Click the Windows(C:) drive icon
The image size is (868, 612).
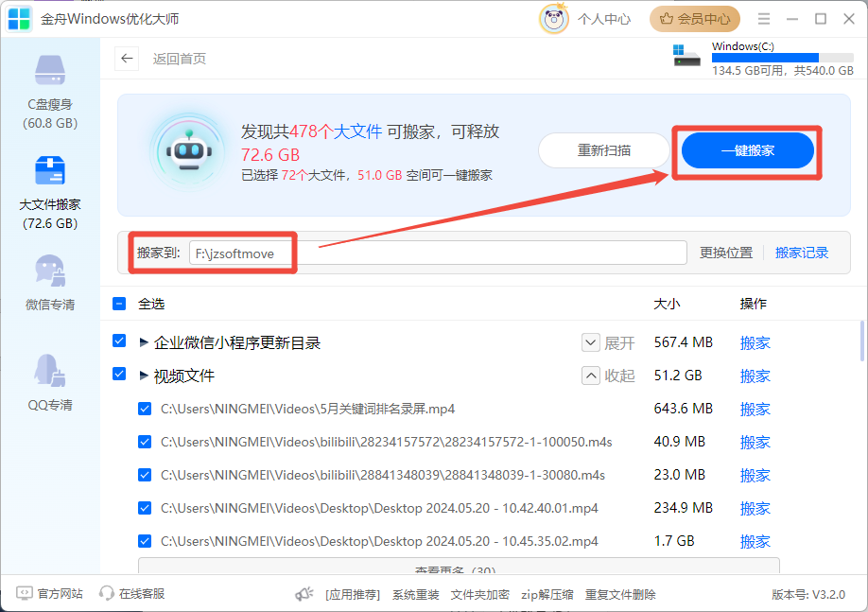pos(686,56)
